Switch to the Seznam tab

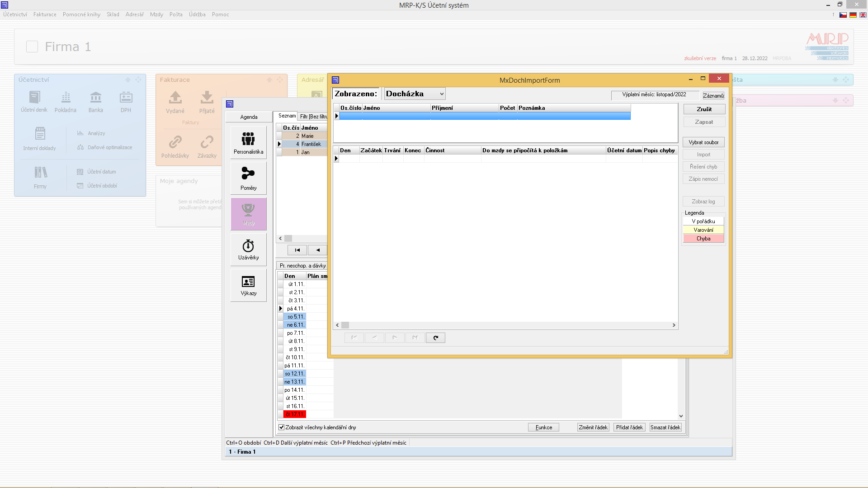[287, 116]
